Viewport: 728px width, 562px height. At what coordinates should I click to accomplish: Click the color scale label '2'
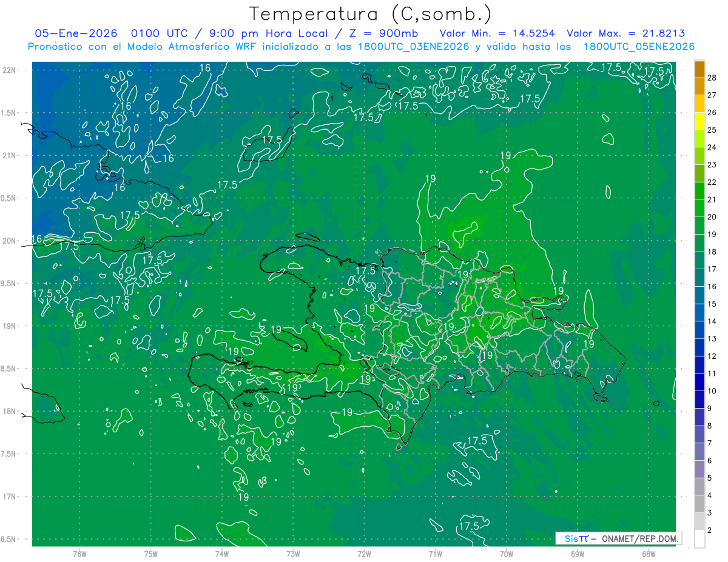pyautogui.click(x=710, y=530)
